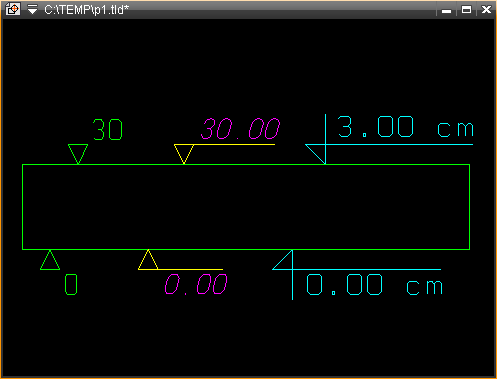The image size is (497, 379).
Task: Click the magenta text 30.00
Action: [240, 129]
